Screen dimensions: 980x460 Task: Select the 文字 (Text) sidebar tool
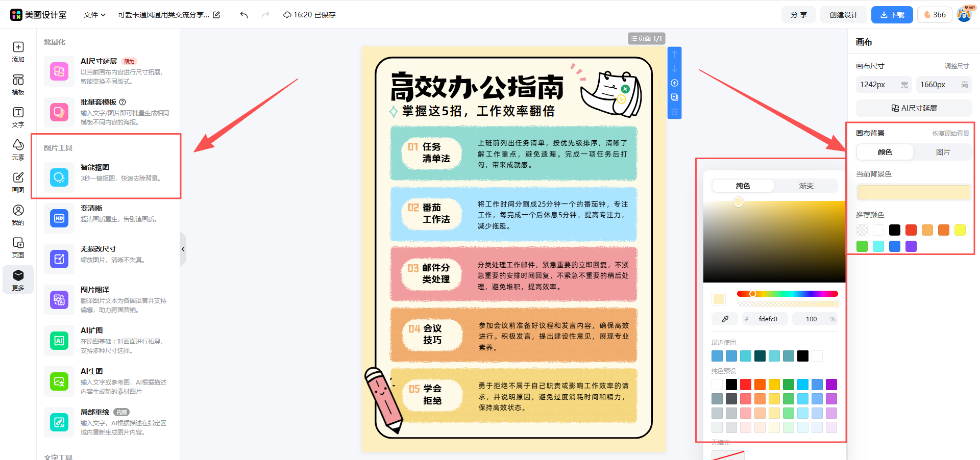tap(18, 117)
